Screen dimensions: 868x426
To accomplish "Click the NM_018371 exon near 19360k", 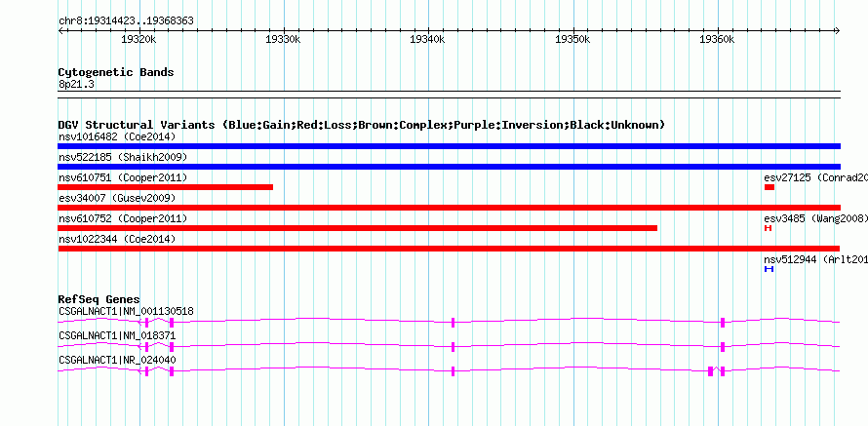I will [723, 347].
